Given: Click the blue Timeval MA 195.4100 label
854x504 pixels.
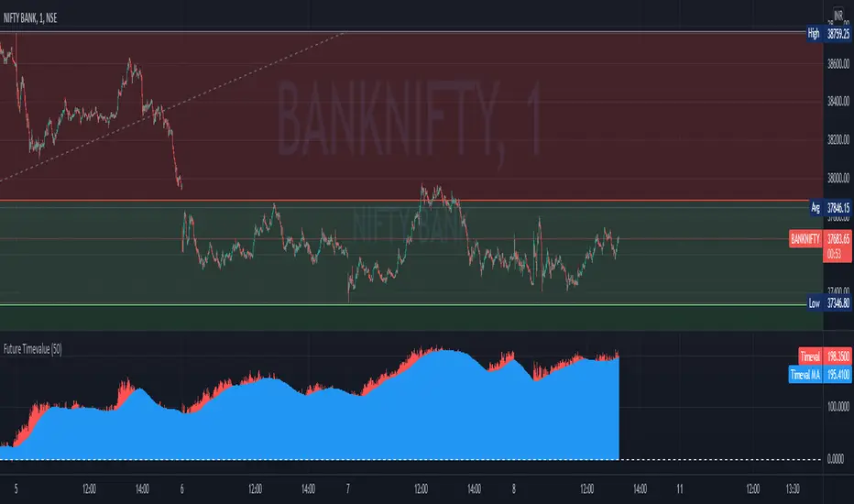Looking at the screenshot, I should click(820, 374).
